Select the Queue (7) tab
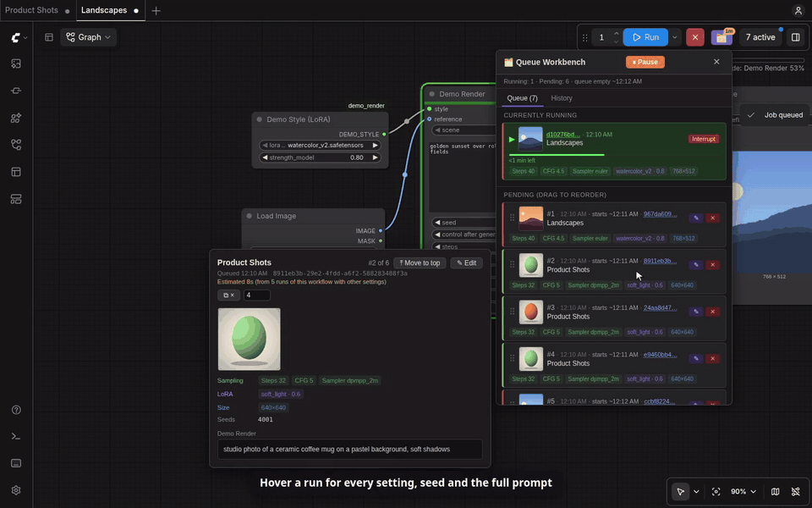812x508 pixels. tap(522, 98)
